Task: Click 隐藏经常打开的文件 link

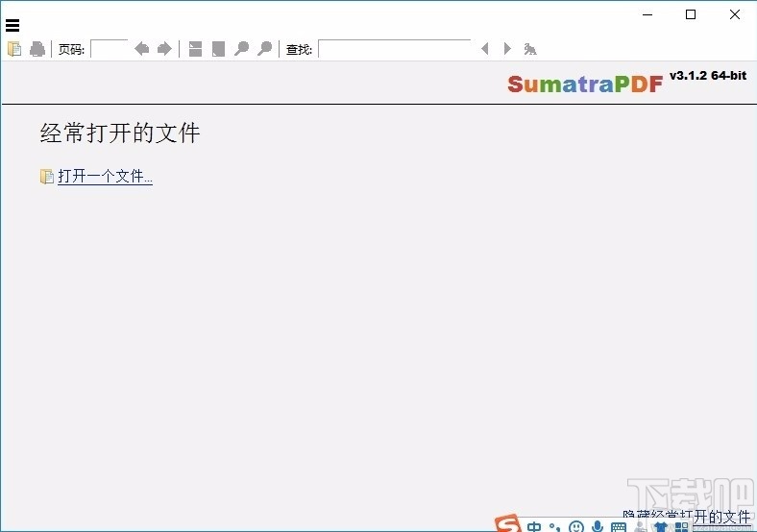Action: click(686, 517)
